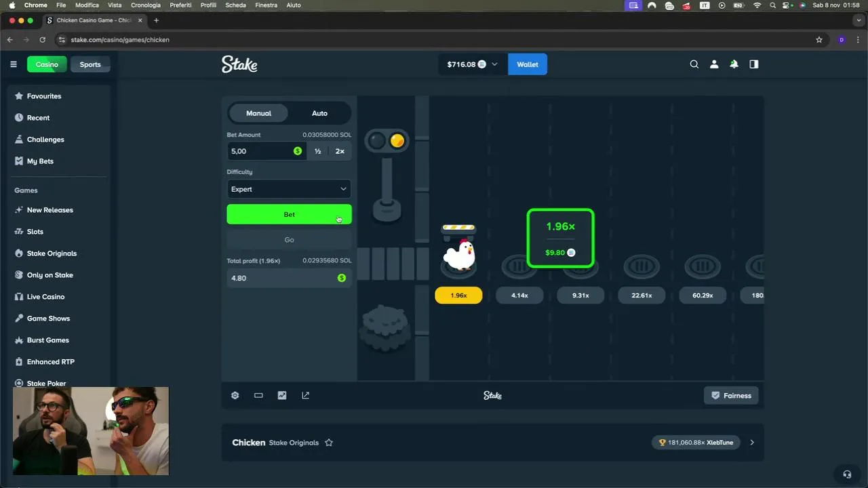Open the Difficulty Expert dropdown
868x488 pixels.
pos(289,189)
